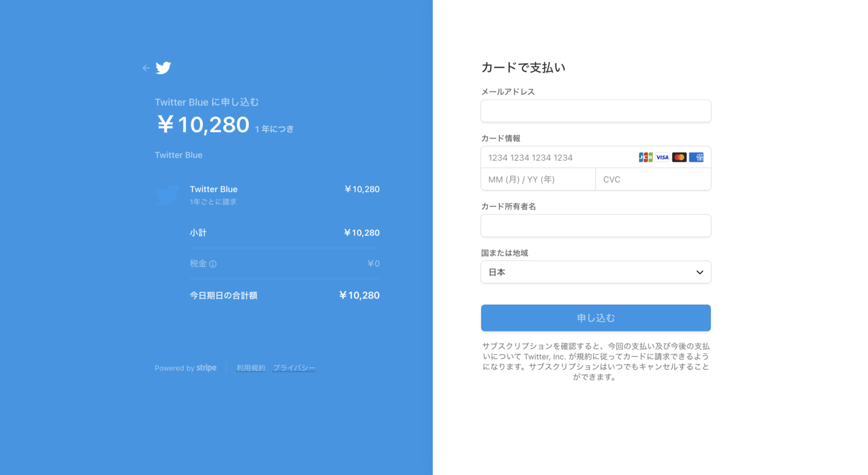Click the 1年ごとに請求 line item note

coord(213,202)
